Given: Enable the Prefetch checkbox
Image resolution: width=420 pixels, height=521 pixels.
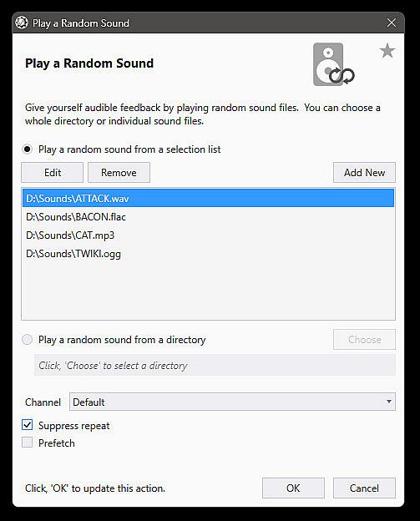Looking at the screenshot, I should click(x=28, y=443).
